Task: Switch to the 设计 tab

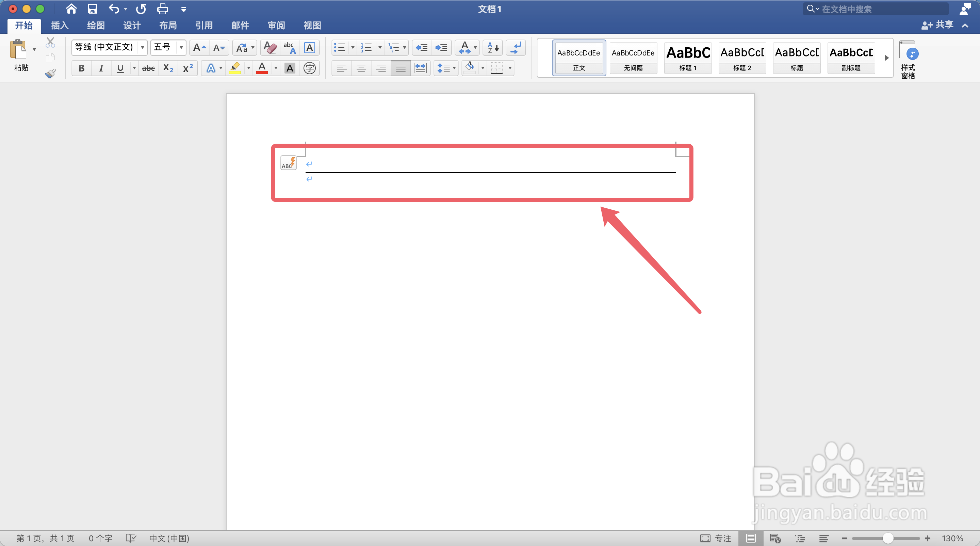Action: pos(132,26)
